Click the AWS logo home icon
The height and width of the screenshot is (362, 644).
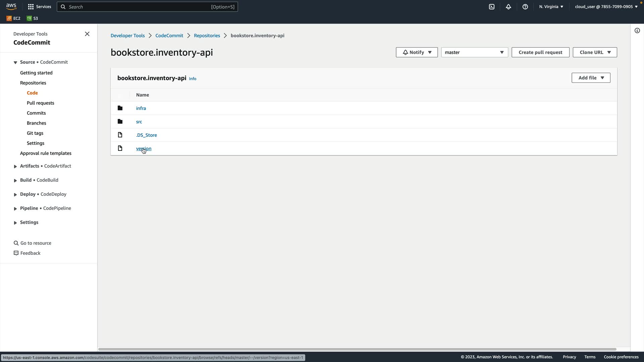point(11,7)
